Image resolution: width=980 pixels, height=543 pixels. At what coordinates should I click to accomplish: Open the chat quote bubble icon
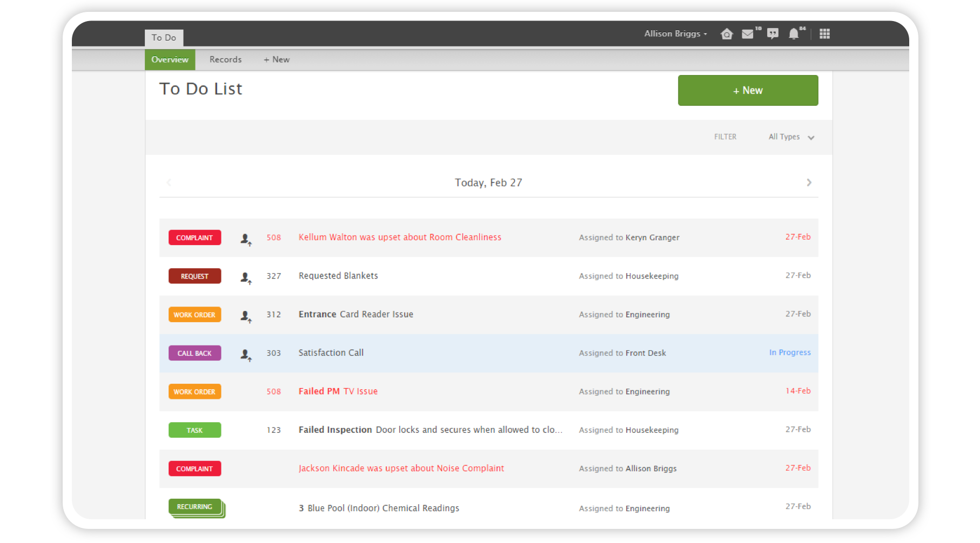click(x=773, y=34)
